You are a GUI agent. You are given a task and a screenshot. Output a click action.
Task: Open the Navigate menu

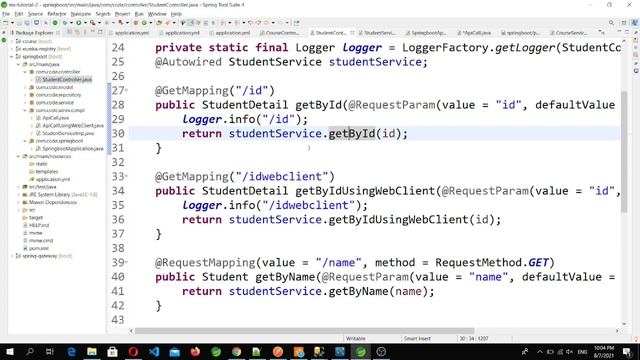coord(81,14)
